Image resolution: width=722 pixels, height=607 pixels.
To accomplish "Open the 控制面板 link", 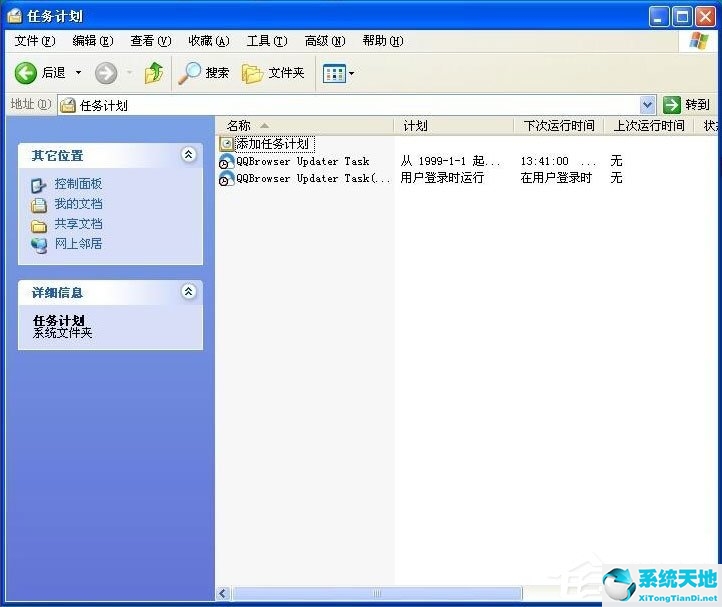I will click(x=78, y=184).
